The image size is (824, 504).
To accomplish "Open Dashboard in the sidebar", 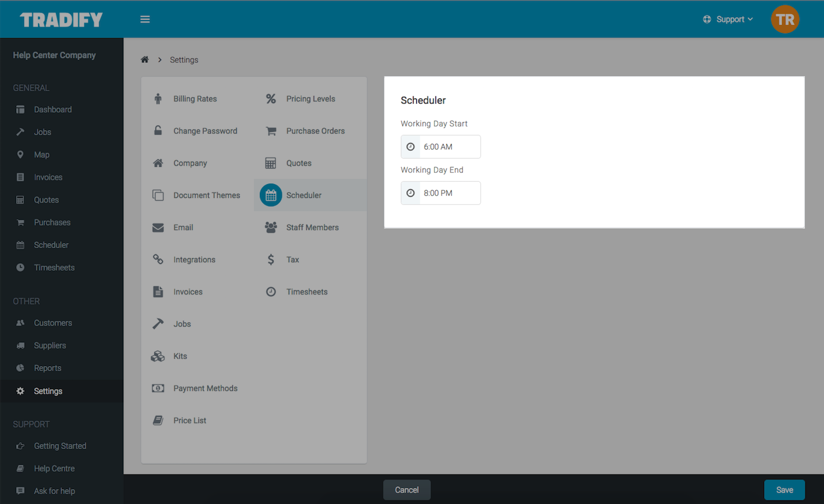I will tap(61, 109).
